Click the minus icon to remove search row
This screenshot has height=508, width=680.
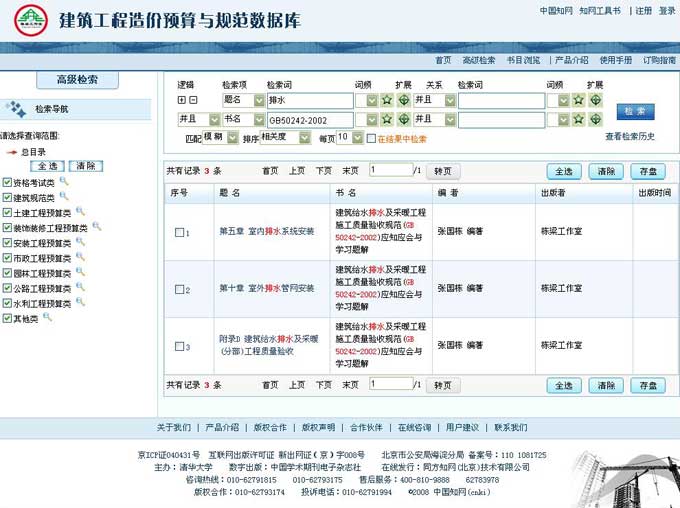193,100
